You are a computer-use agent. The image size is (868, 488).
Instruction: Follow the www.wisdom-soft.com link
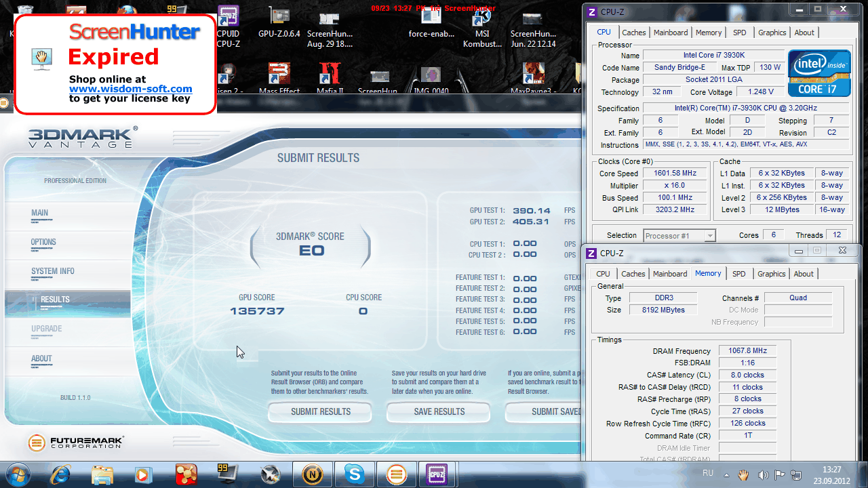pyautogui.click(x=130, y=89)
